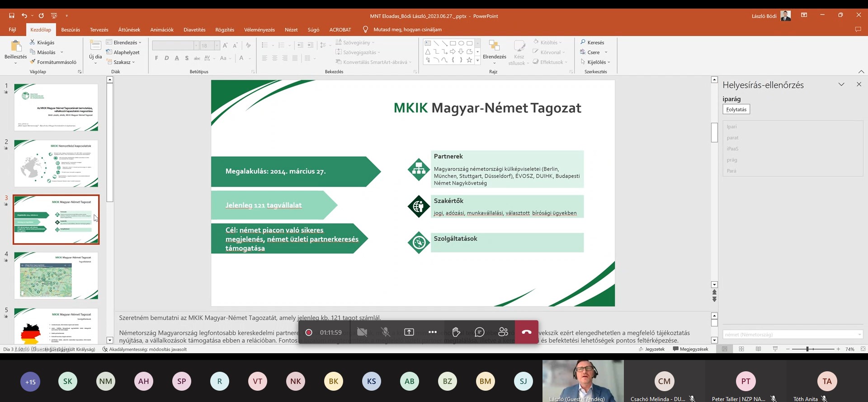Open Elrendezés arrange shapes button
Image resolution: width=868 pixels, height=402 pixels.
tap(495, 52)
